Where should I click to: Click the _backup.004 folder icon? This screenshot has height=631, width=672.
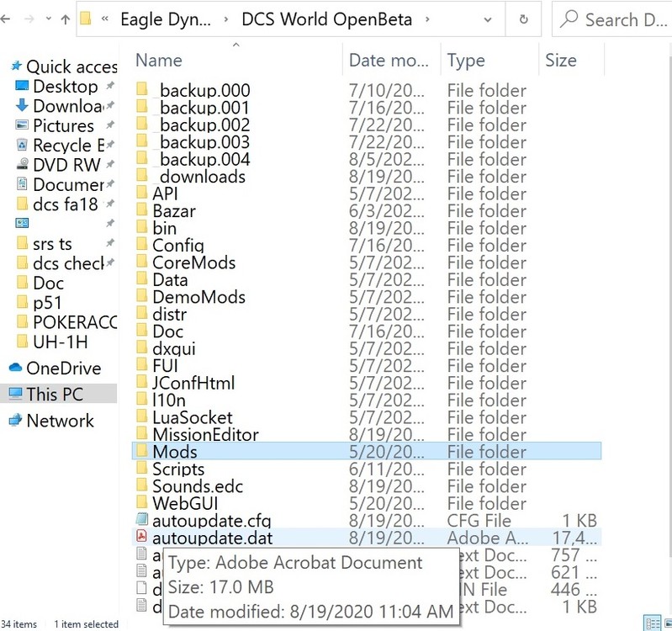click(x=142, y=158)
